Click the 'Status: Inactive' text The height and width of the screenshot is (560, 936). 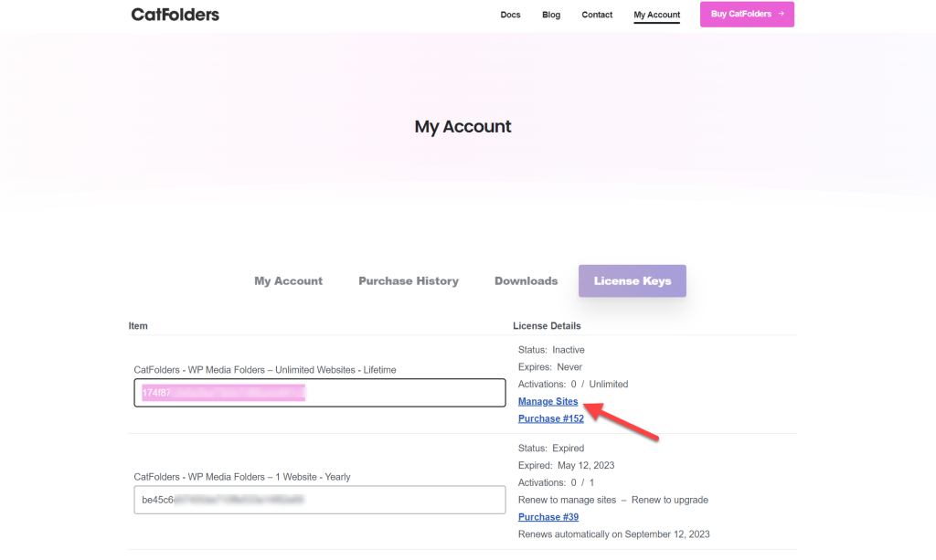point(551,350)
